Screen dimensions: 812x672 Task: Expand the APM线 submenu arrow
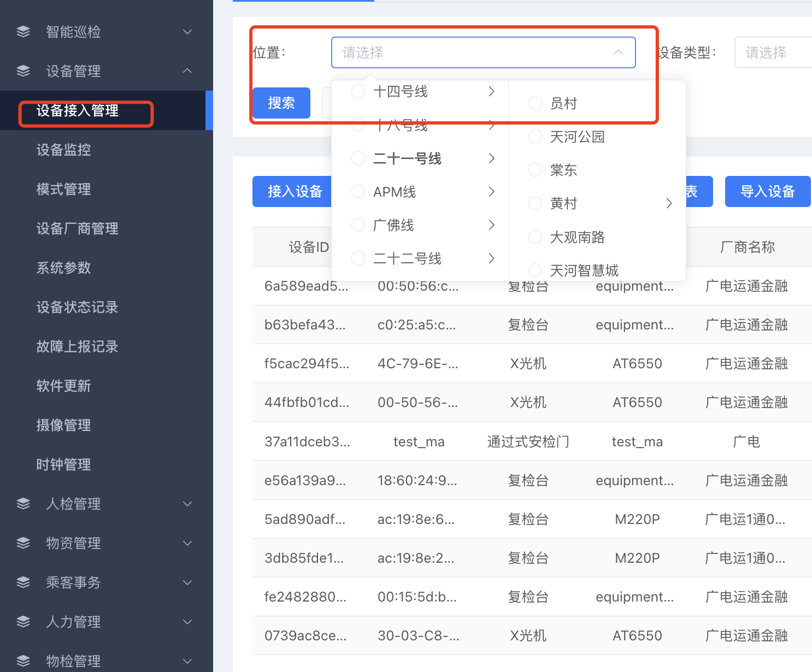(x=492, y=192)
